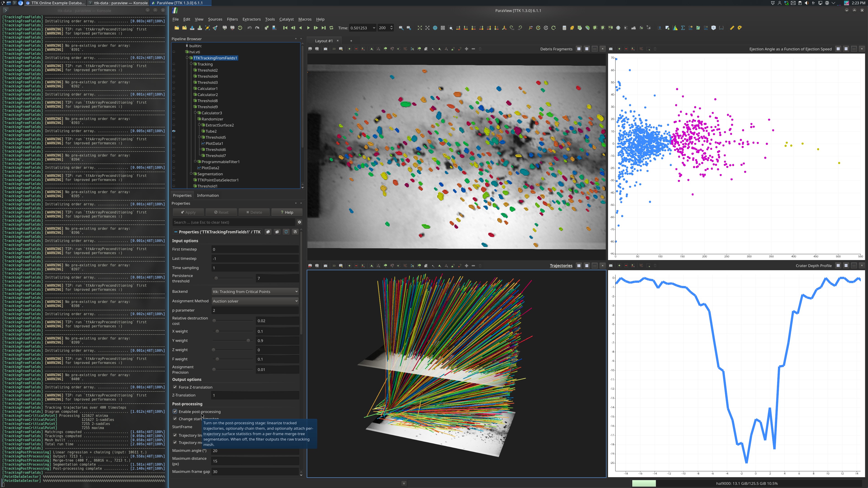868x488 pixels.
Task: Click the Loop animation toggle icon
Action: click(x=331, y=28)
